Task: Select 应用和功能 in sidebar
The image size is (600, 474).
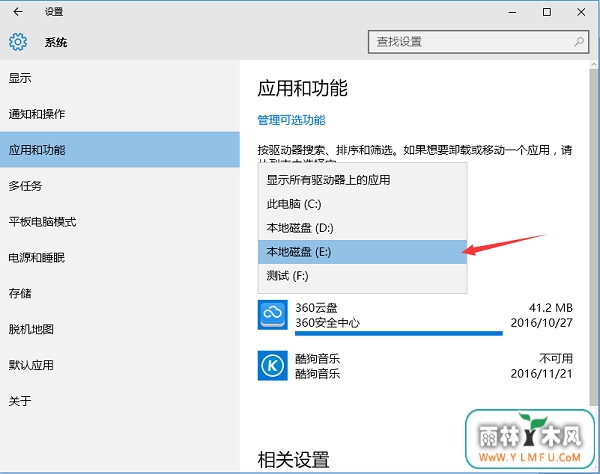Action: (x=120, y=150)
